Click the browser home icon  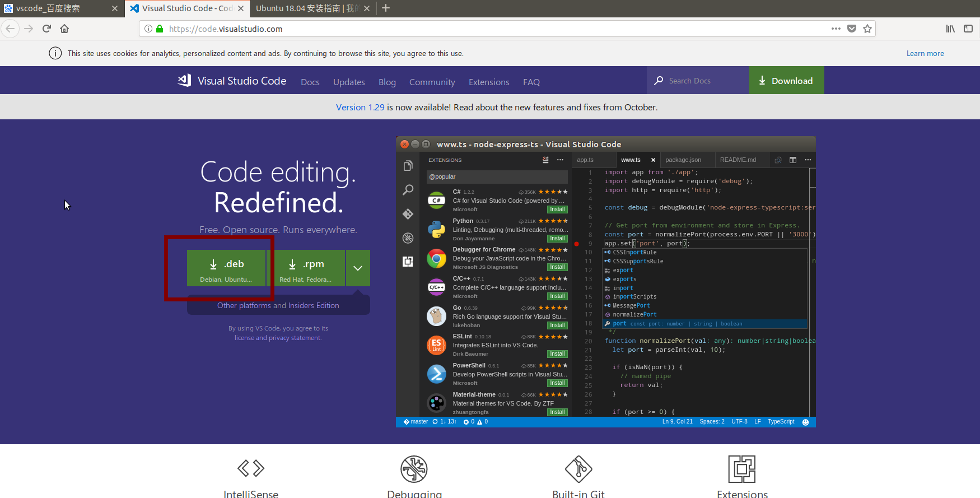tap(64, 29)
